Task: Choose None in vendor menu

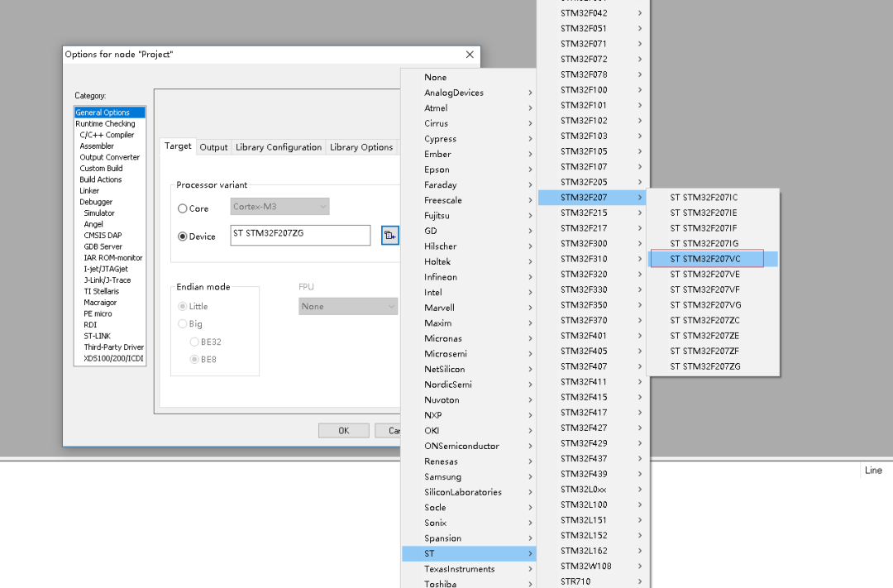Action: pos(469,78)
